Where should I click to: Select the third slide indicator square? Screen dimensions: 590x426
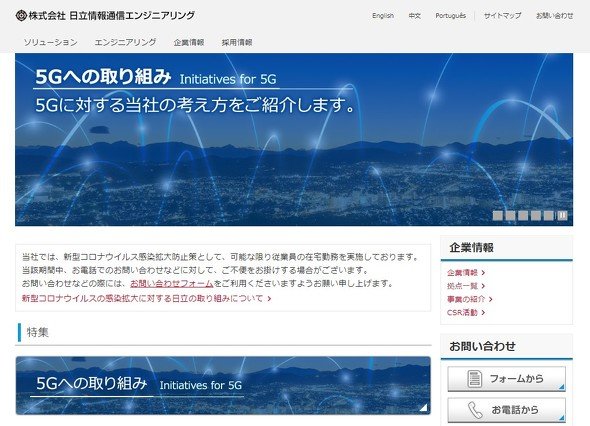(x=523, y=216)
